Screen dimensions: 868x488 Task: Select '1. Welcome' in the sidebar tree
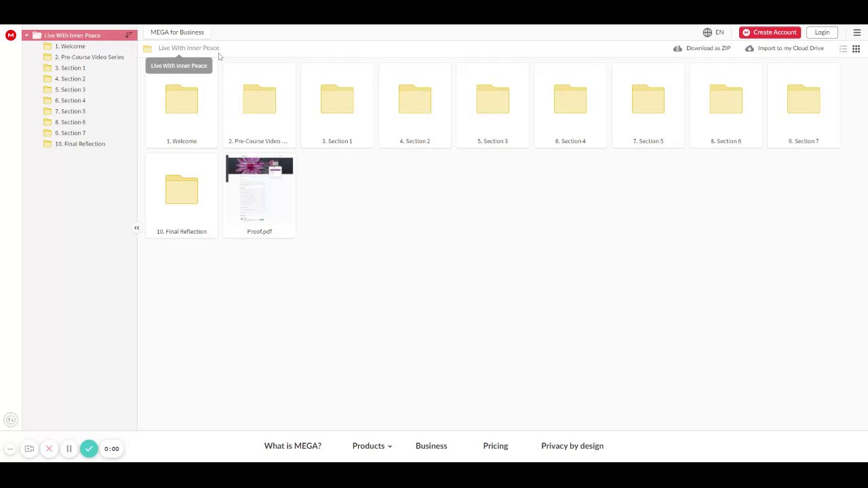coord(70,46)
